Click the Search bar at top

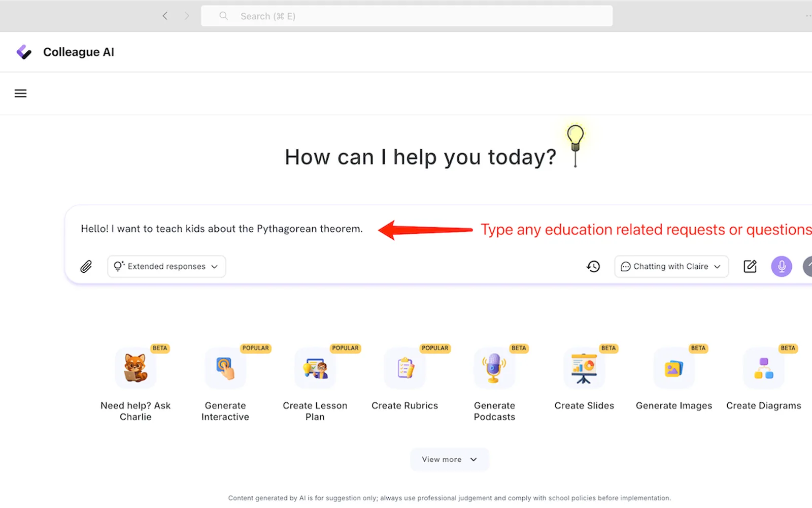(x=407, y=16)
